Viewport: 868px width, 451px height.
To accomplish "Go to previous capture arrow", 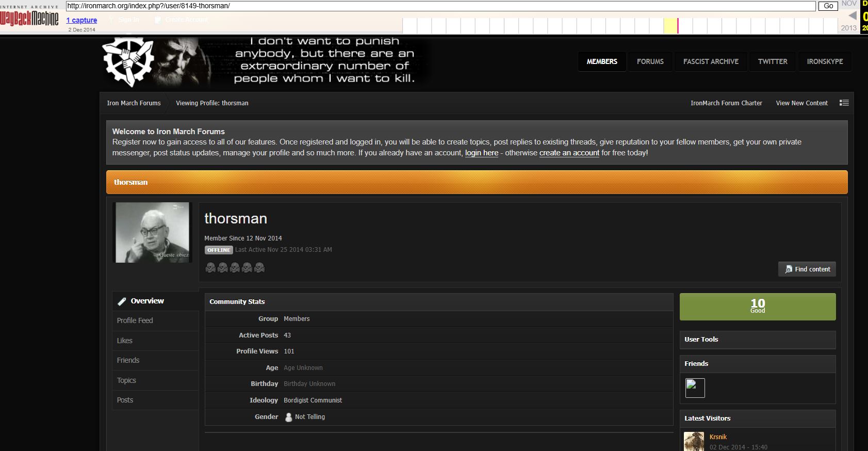I will tap(852, 15).
